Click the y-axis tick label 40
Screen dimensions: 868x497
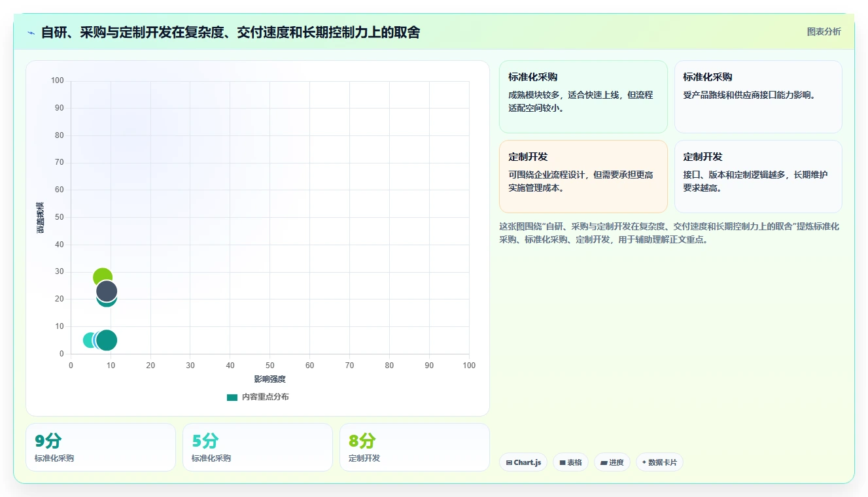60,245
